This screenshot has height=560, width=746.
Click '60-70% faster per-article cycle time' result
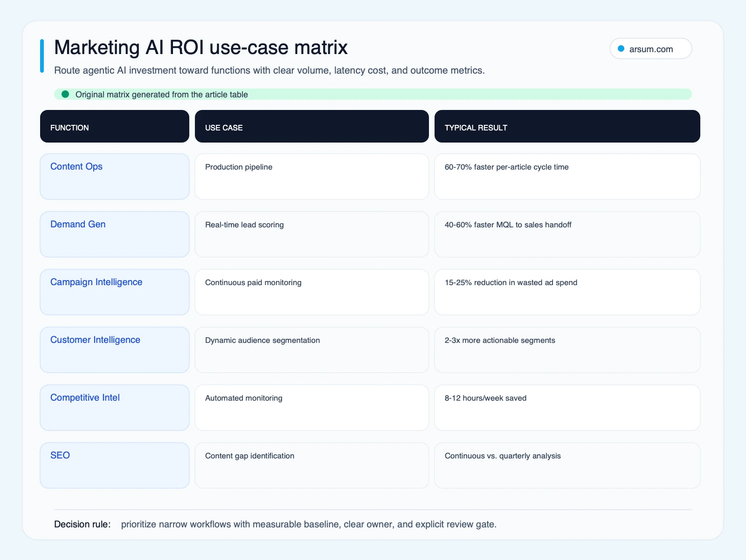point(567,177)
